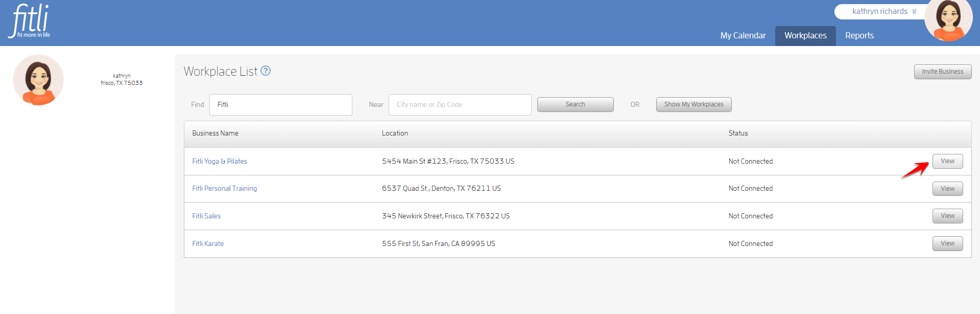Screen dimensions: 980x314
Task: Click Not Connected status for Fitli Yoga
Action: tap(751, 161)
